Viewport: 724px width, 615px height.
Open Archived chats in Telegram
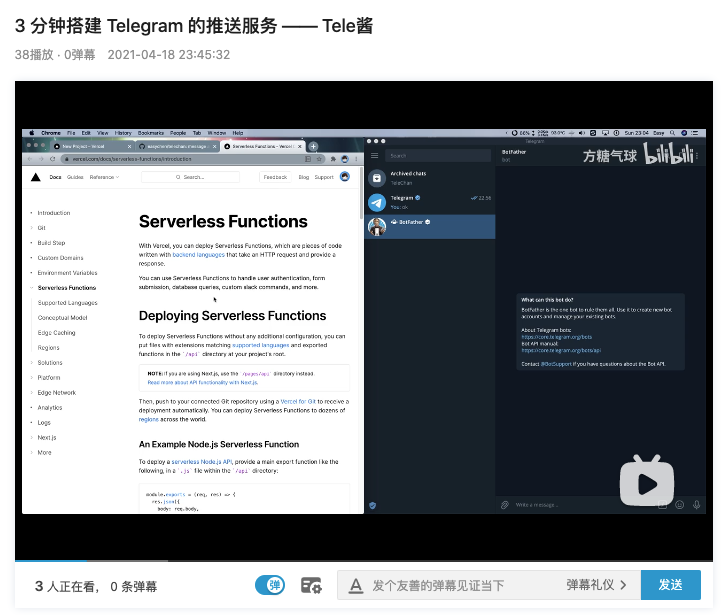(429, 178)
